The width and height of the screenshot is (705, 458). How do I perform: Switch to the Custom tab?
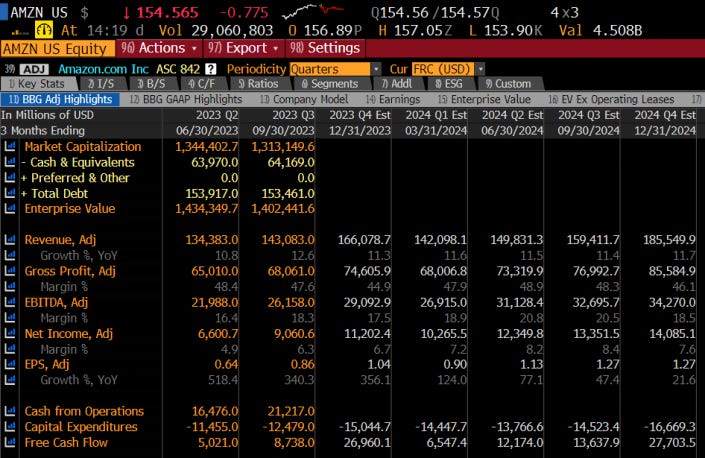coord(509,84)
